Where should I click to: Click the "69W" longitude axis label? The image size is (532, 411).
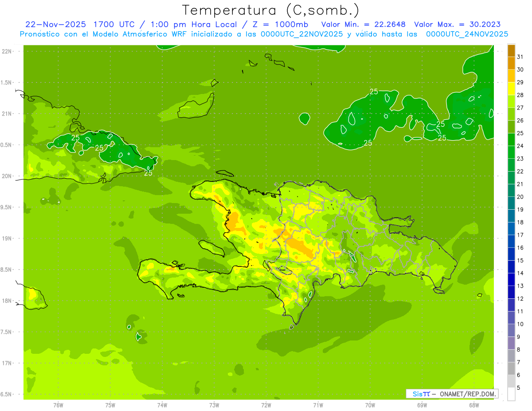click(422, 406)
